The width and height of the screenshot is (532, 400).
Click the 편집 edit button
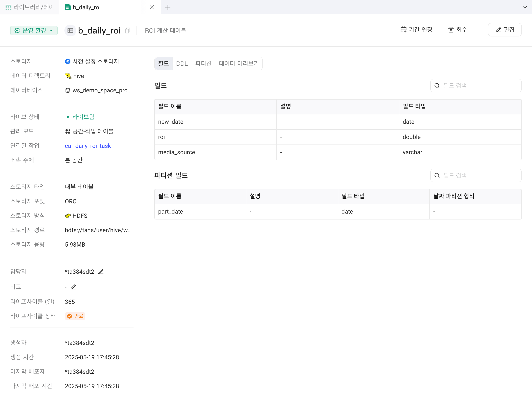pyautogui.click(x=505, y=30)
